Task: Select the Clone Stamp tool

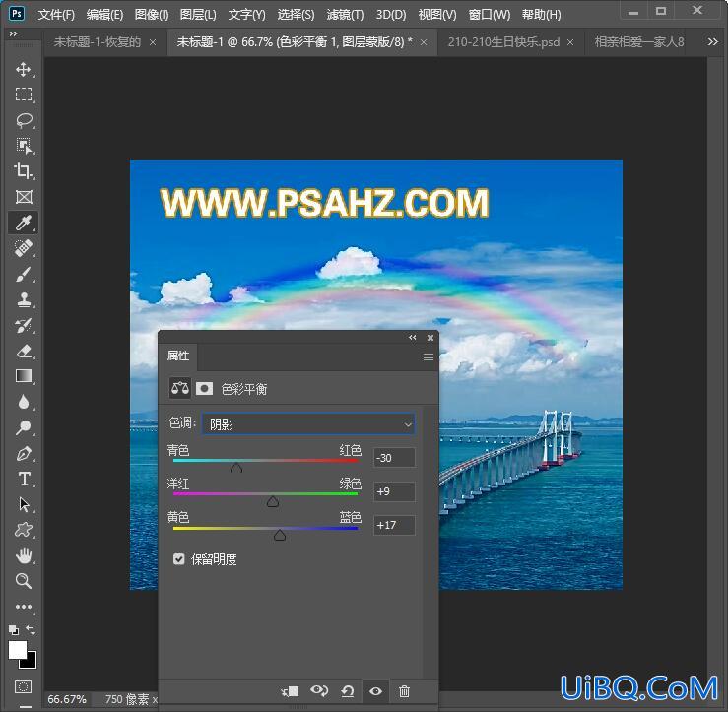Action: 24,299
